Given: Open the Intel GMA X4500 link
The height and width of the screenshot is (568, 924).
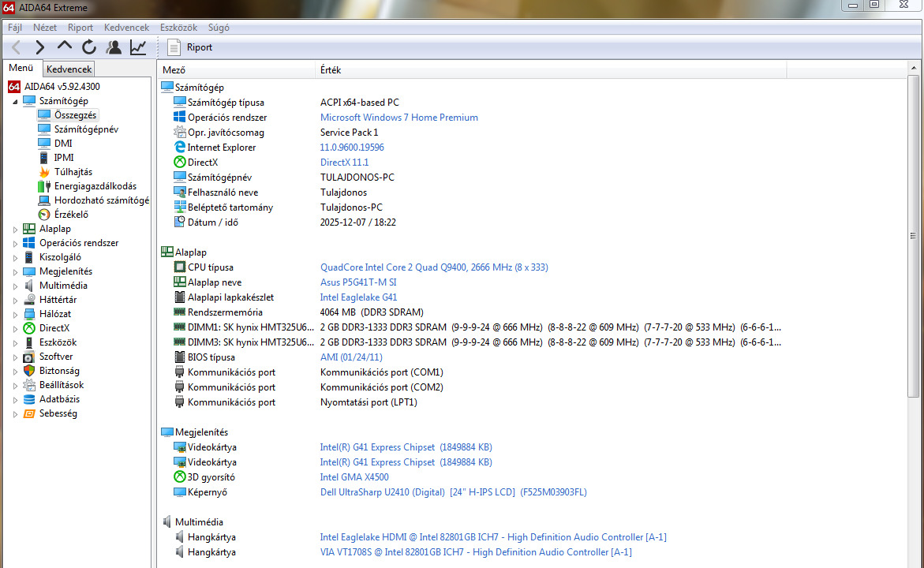Looking at the screenshot, I should (354, 476).
